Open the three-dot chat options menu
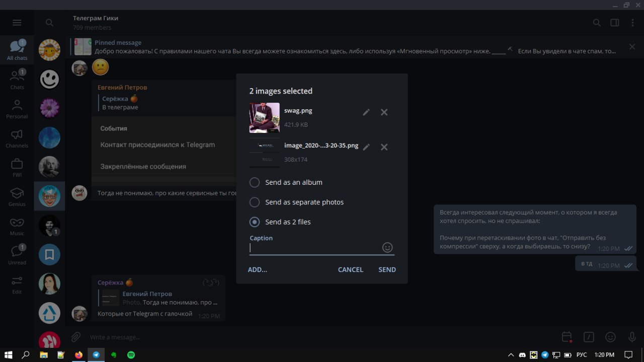This screenshot has width=644, height=362. tap(633, 23)
